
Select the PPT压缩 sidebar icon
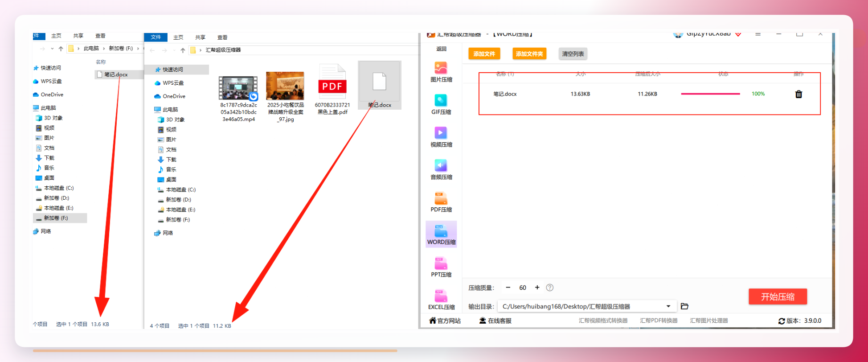[441, 267]
